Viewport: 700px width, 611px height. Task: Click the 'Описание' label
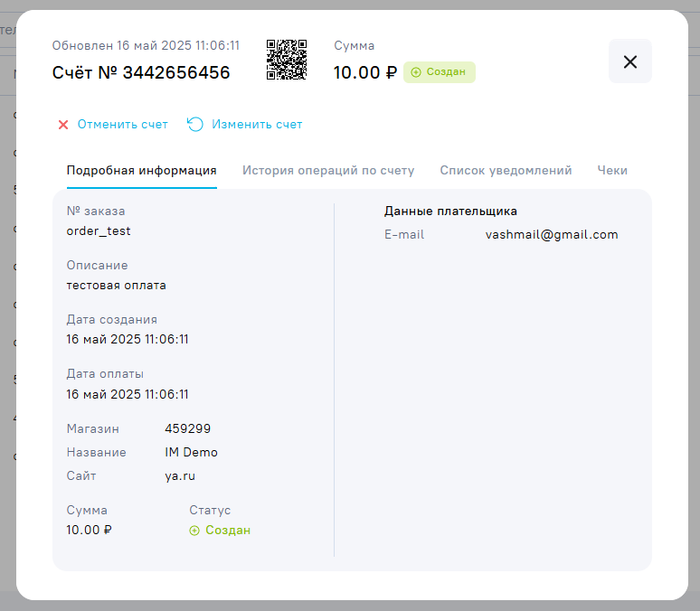pyautogui.click(x=97, y=266)
